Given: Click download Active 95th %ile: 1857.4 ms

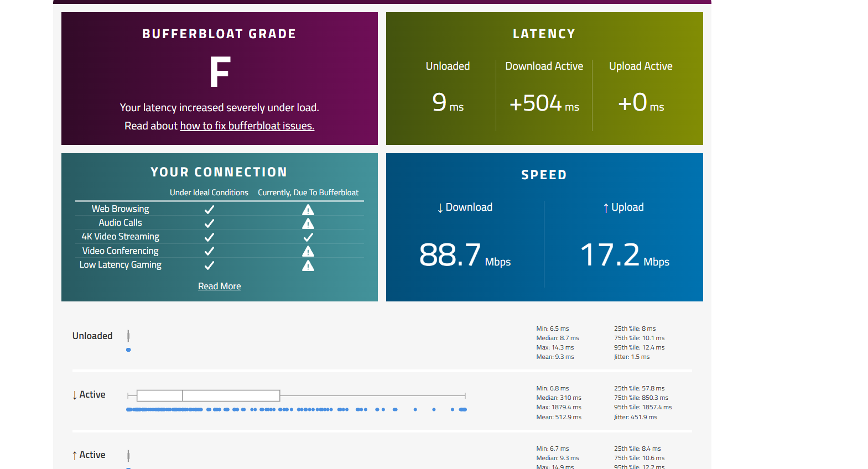Looking at the screenshot, I should [x=643, y=407].
